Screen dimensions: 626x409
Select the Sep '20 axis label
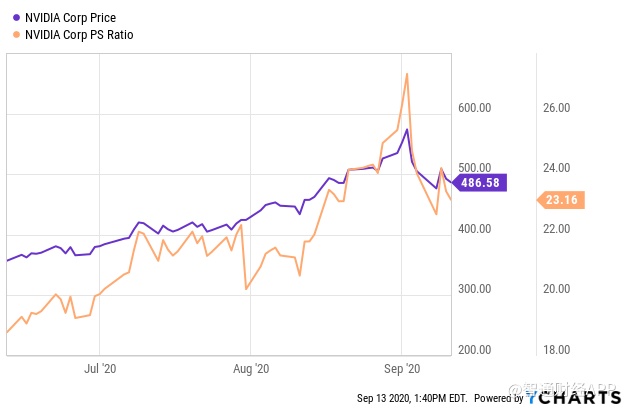coord(402,369)
